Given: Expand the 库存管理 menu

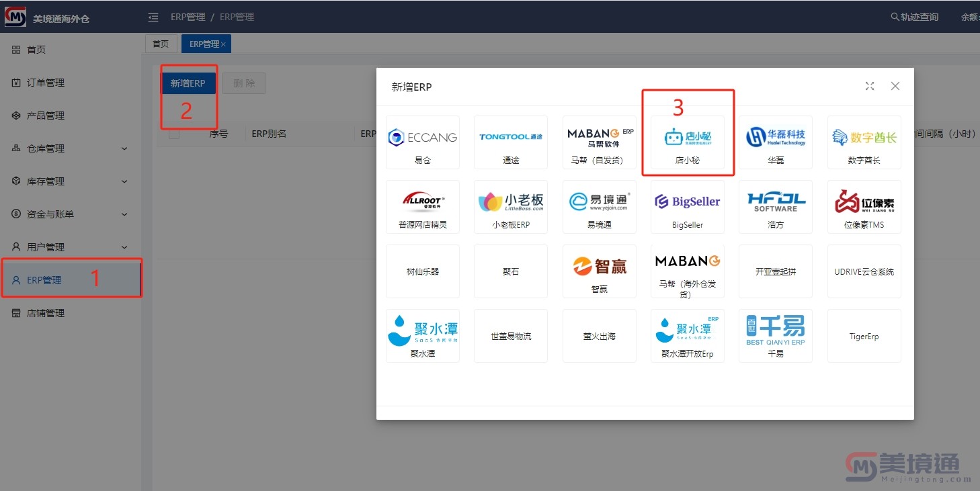Looking at the screenshot, I should point(71,181).
